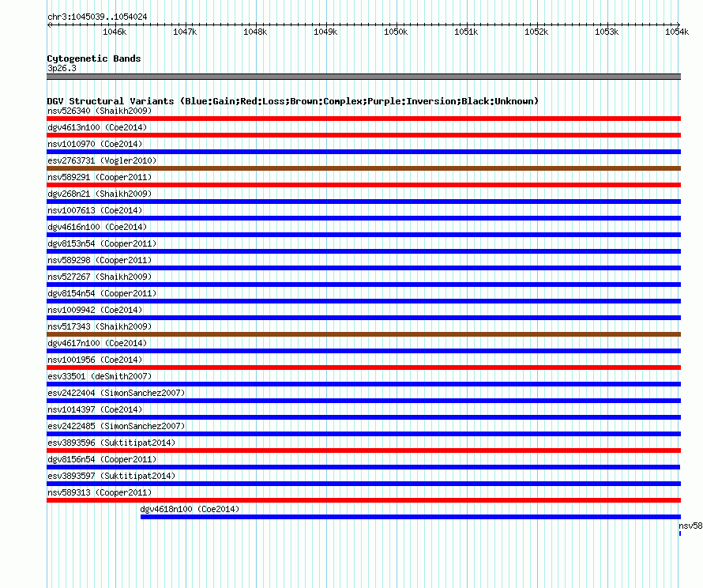Select the red loss bar for nsv526340
This screenshot has width=703, height=588.
click(363, 119)
